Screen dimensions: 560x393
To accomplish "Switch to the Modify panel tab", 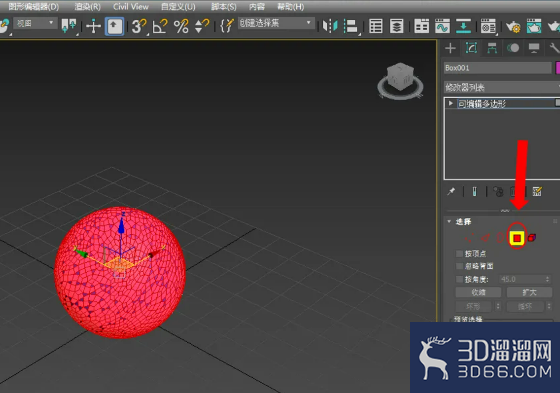I will pos(471,48).
